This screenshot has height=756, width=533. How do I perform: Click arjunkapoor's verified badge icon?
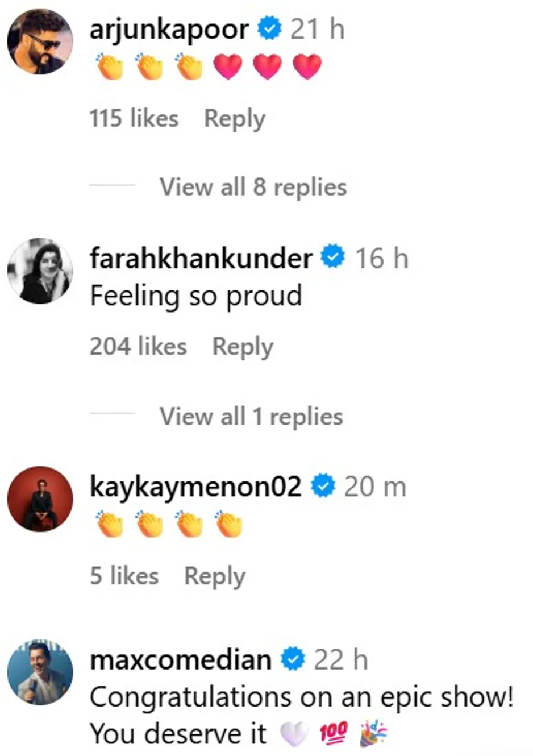(x=269, y=28)
